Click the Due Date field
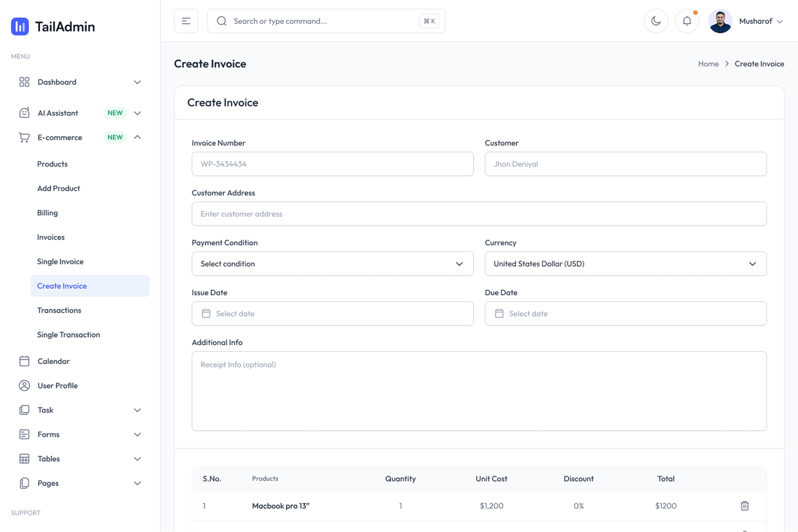The image size is (798, 532). [626, 313]
